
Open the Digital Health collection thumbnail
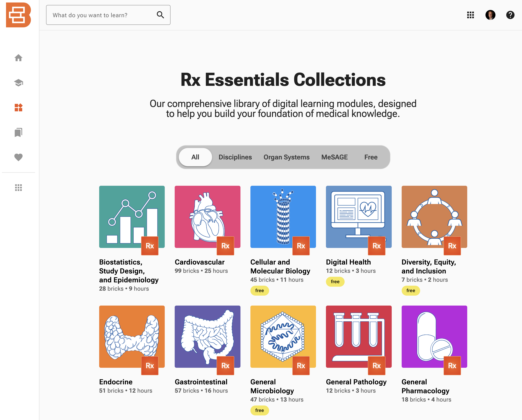tap(359, 217)
